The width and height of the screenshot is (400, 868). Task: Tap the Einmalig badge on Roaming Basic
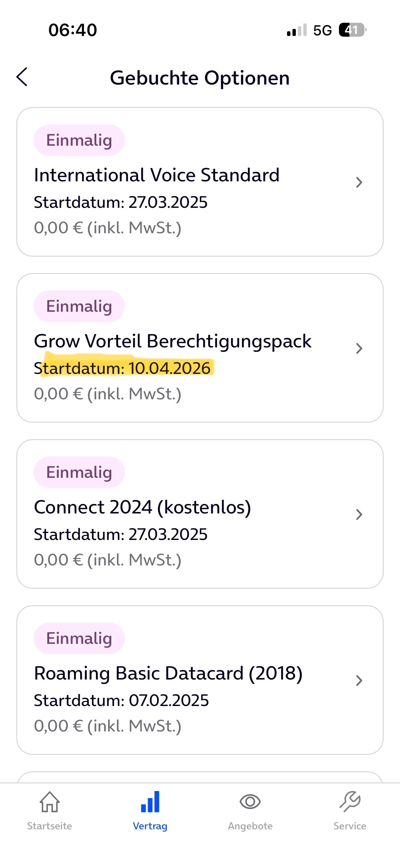(79, 638)
